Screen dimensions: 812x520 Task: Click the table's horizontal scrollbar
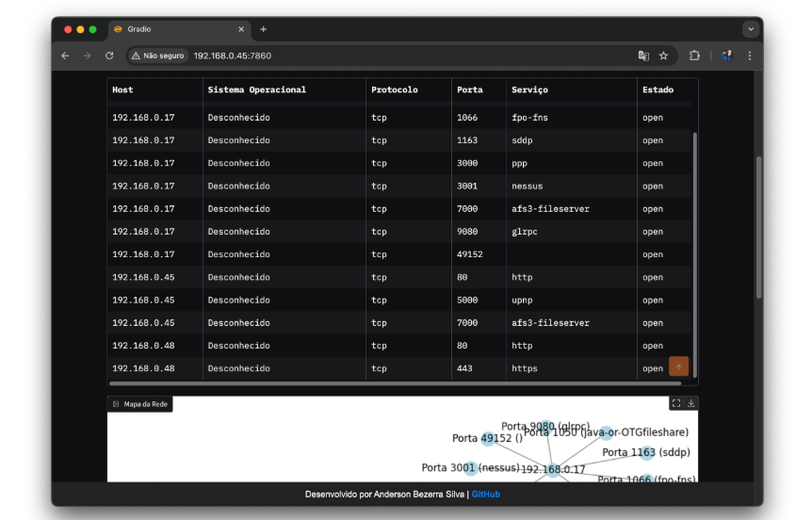point(377,383)
